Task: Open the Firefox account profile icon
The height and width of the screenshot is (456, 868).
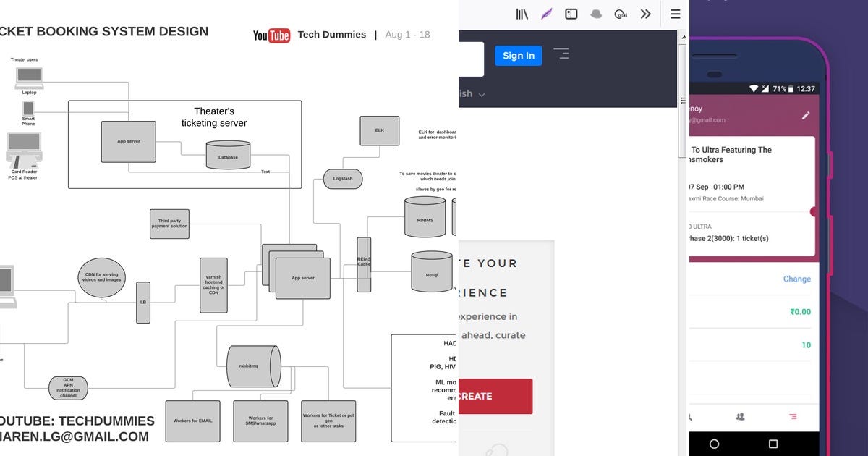Action: [596, 14]
